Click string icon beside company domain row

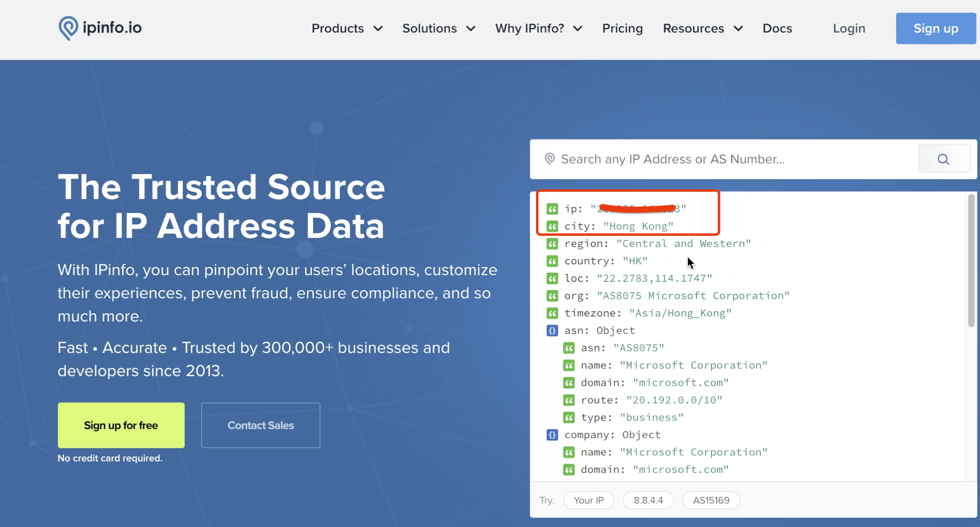(x=569, y=470)
